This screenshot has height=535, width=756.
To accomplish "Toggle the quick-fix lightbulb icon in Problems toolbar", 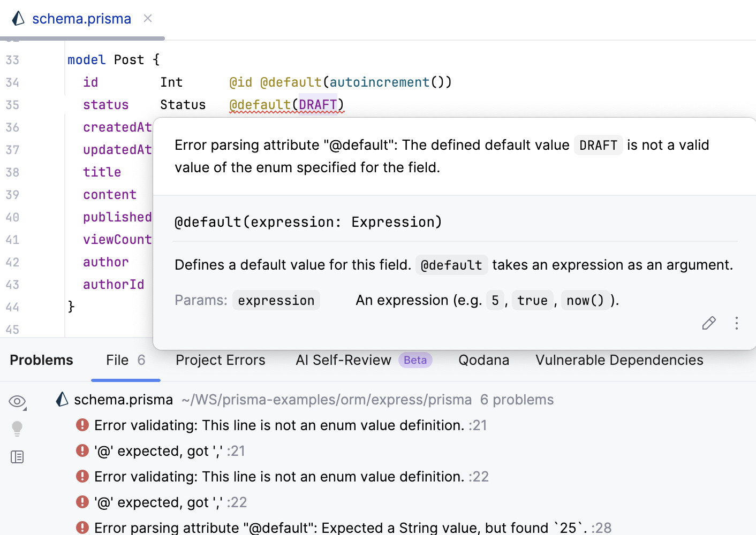I will pyautogui.click(x=17, y=429).
